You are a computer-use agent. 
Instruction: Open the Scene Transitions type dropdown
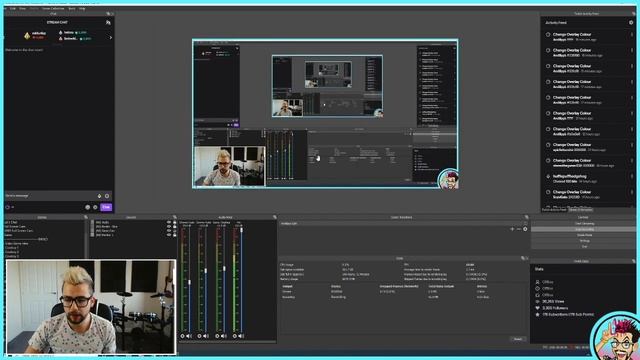(x=403, y=224)
